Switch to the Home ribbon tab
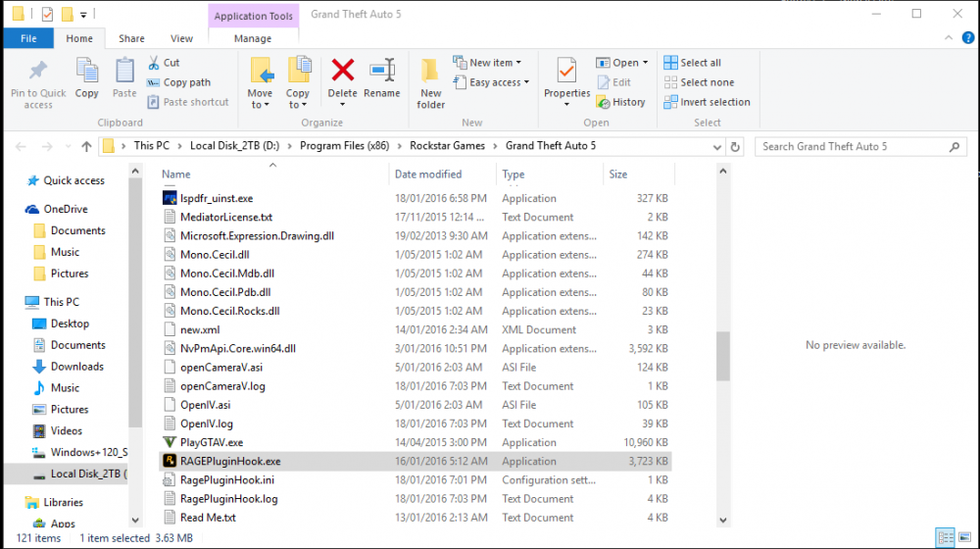Screen dimensions: 980x549 click(79, 38)
